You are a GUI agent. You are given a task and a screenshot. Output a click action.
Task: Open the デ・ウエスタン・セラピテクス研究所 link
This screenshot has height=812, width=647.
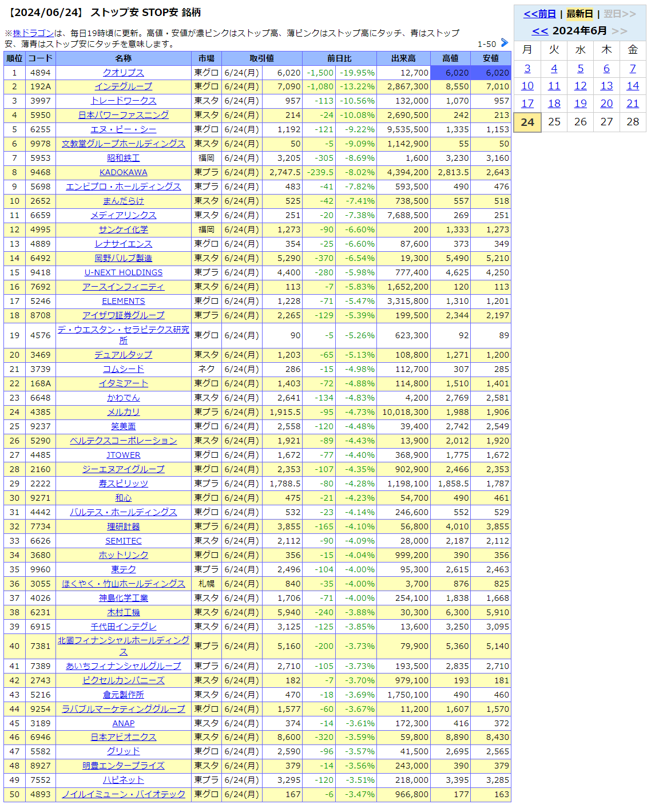124,335
